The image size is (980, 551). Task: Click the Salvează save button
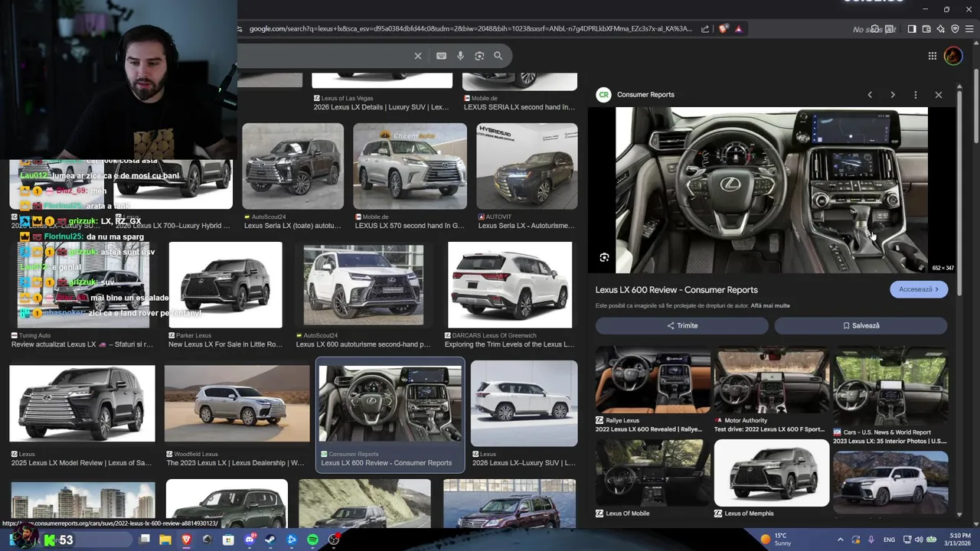point(861,325)
